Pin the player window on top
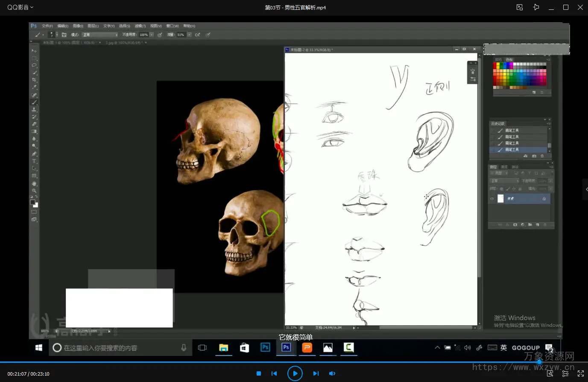 [536, 7]
